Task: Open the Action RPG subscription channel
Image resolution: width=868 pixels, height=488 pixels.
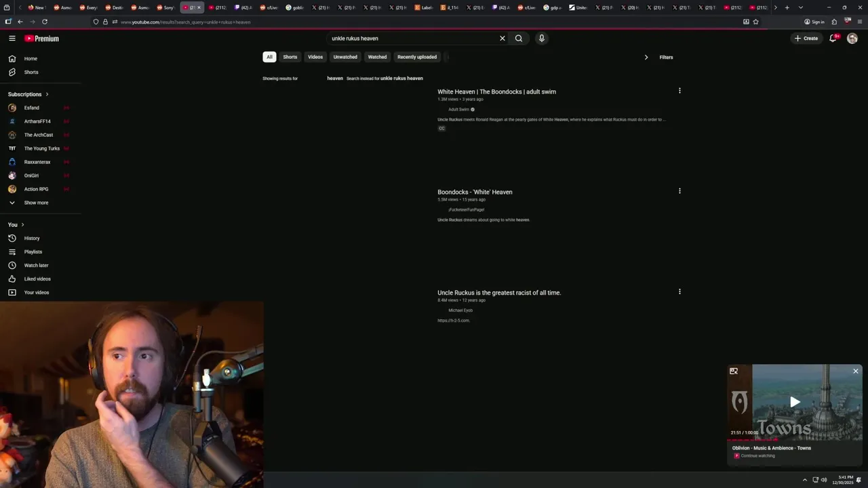Action: 41,189
